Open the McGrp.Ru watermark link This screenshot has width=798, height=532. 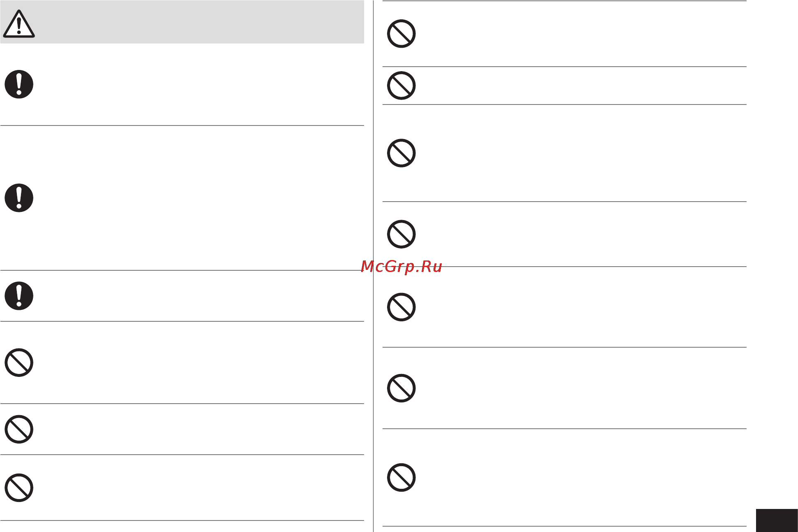401,267
